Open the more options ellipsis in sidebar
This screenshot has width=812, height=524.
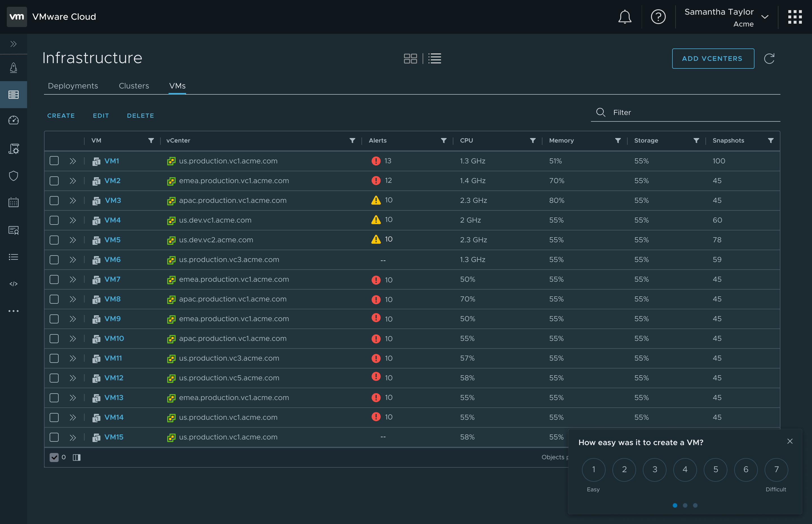tap(14, 311)
